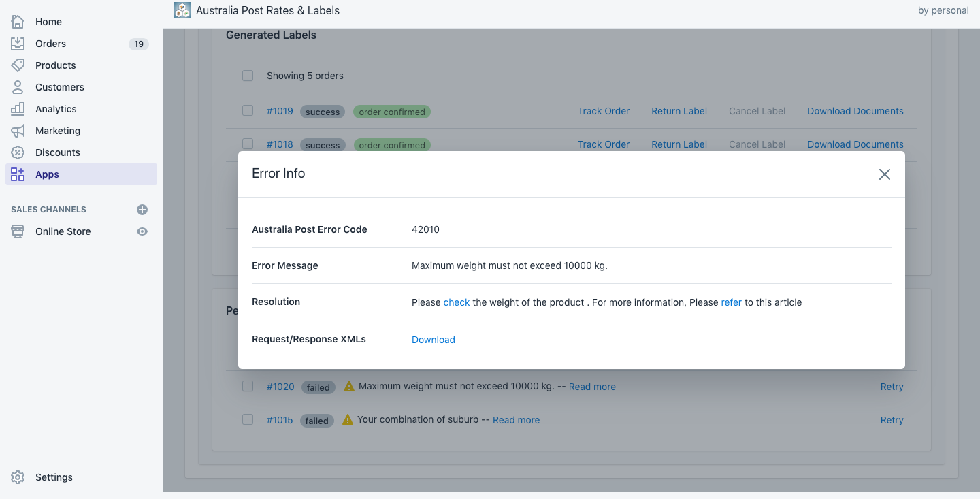Download Documents for order #1018
Image resolution: width=980 pixels, height=499 pixels.
tap(855, 144)
